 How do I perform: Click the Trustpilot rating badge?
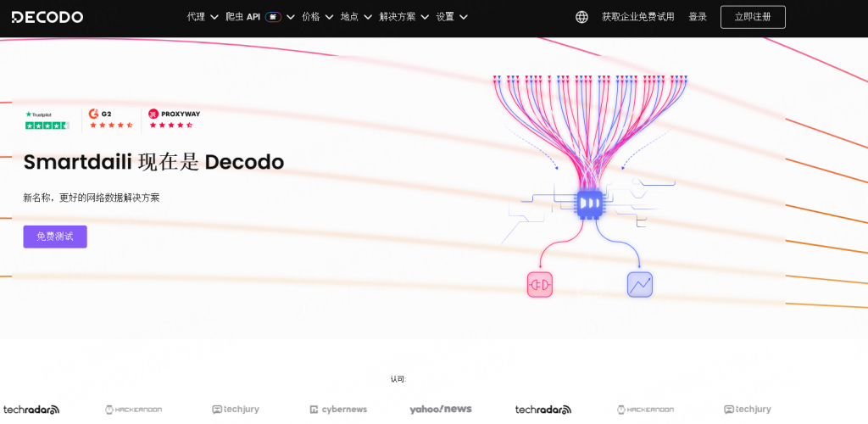coord(47,120)
